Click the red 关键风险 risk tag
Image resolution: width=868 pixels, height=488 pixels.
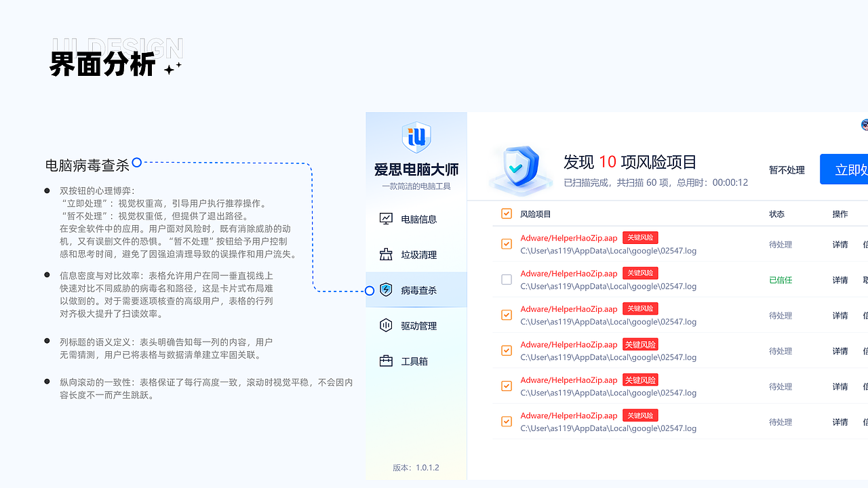coord(639,237)
